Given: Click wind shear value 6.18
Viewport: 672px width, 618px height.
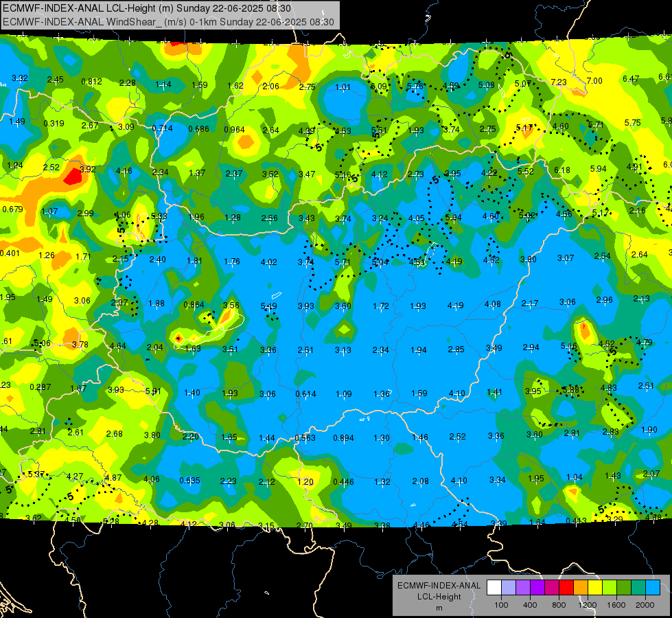Looking at the screenshot, I should [x=562, y=170].
